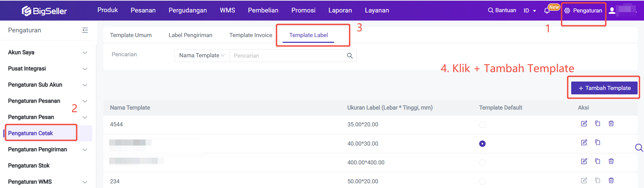Click the edit icon for template 4544
The image size is (644, 188).
(x=584, y=124)
